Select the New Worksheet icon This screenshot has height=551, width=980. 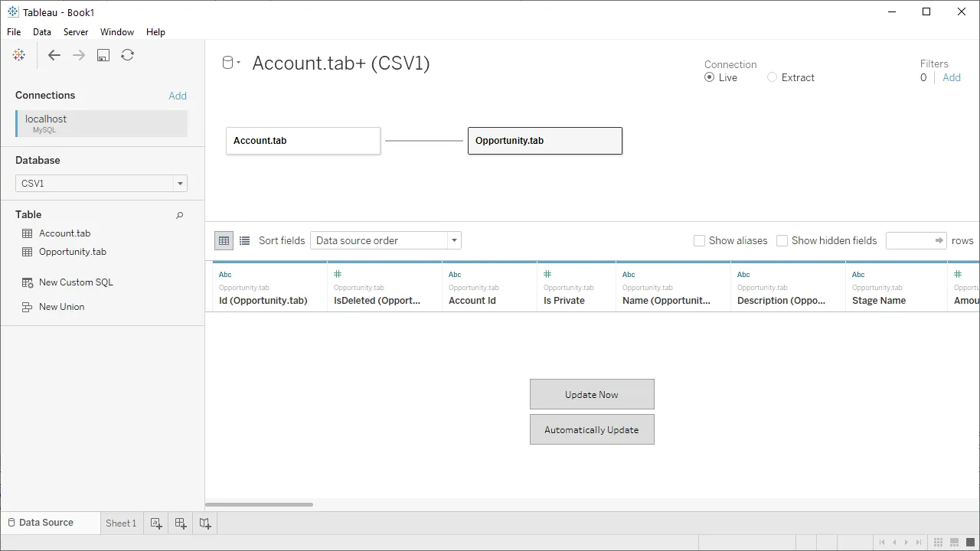click(x=156, y=523)
